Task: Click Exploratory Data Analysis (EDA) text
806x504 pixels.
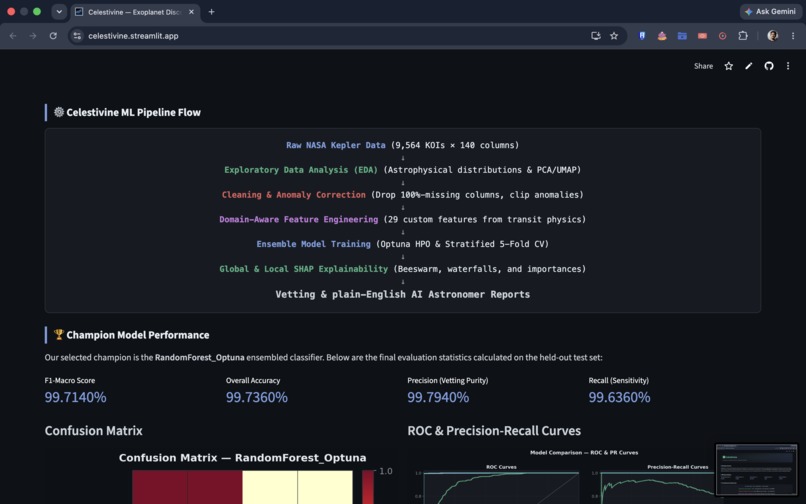Action: coord(301,170)
